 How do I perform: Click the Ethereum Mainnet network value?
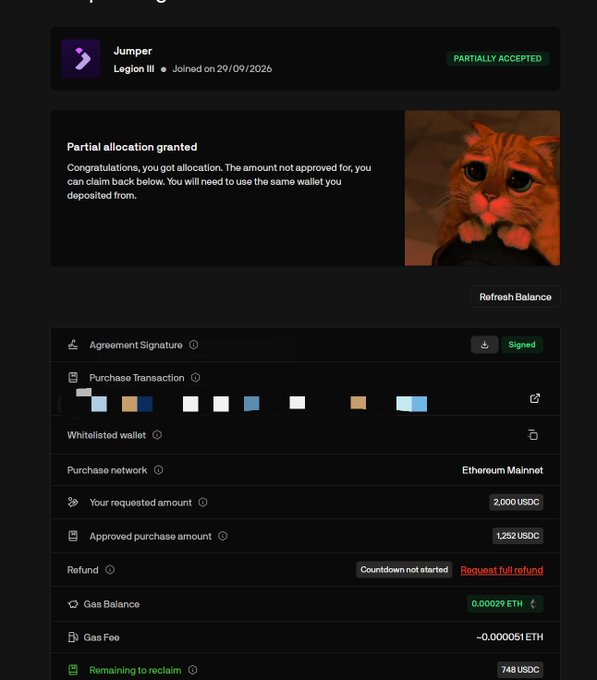pos(502,470)
